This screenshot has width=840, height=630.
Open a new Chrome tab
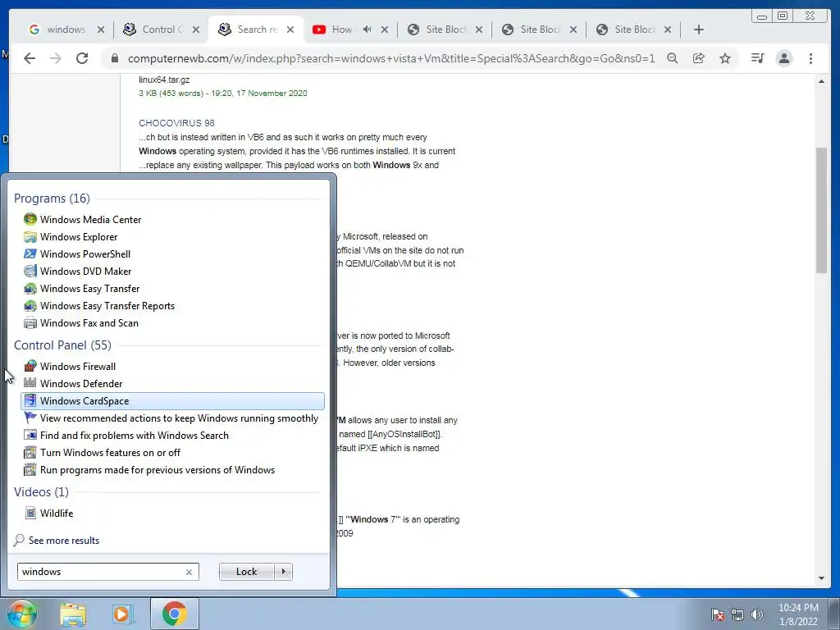[x=699, y=30]
